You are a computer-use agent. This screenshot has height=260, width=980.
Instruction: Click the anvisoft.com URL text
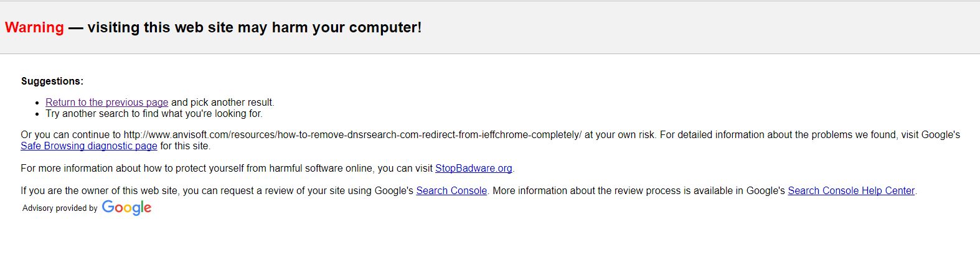tap(352, 134)
